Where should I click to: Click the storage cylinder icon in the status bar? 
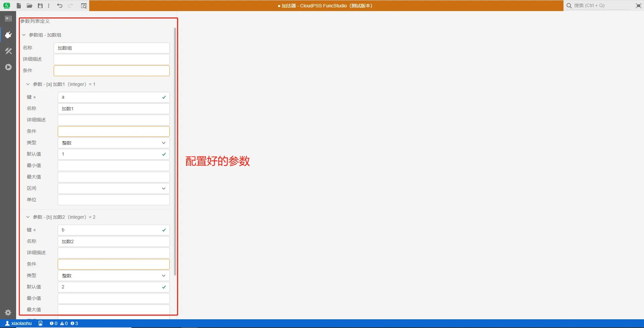[41, 323]
